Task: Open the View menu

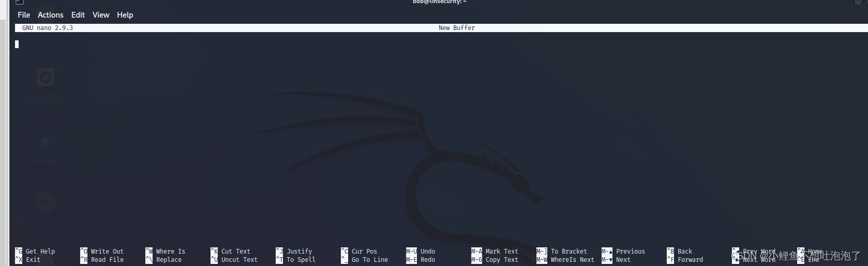Action: pos(101,15)
